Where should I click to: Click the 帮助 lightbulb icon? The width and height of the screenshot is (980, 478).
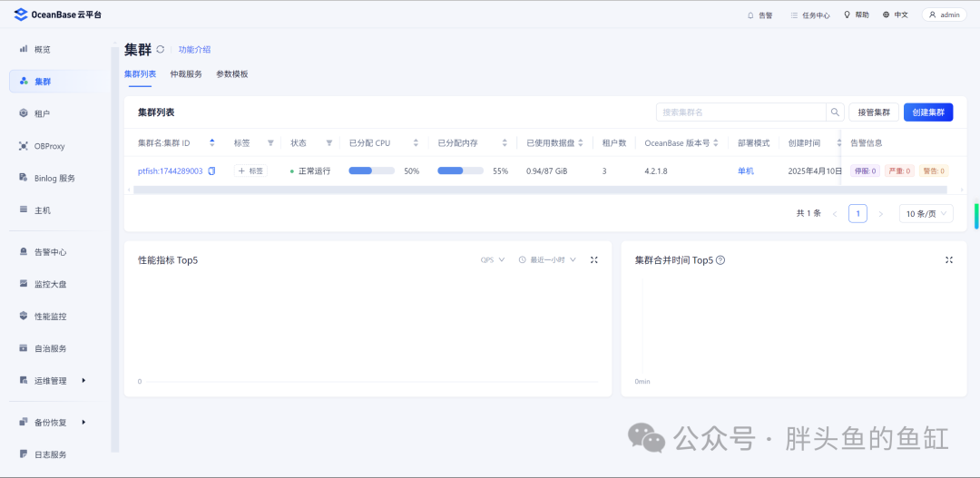click(x=847, y=15)
